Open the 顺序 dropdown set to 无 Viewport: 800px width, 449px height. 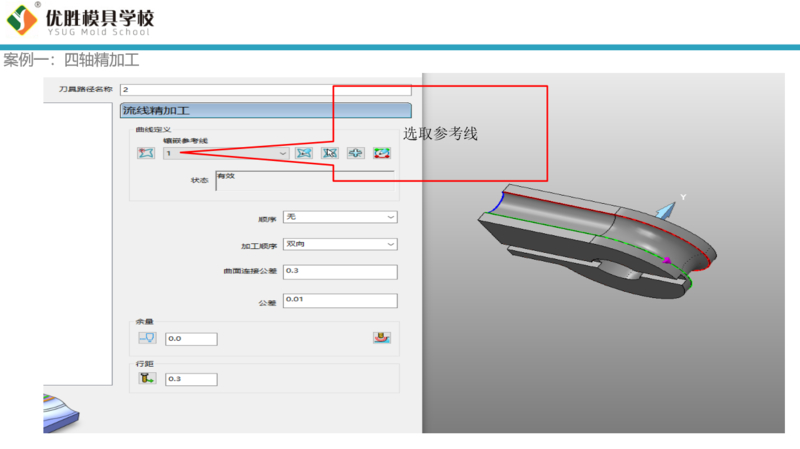coord(340,217)
